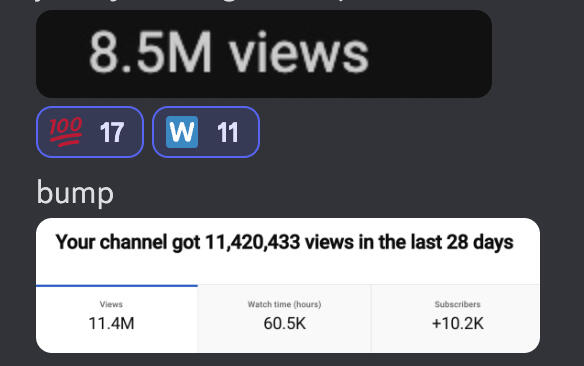Toggle the 100 emoji reaction
584x366 pixels.
point(90,132)
